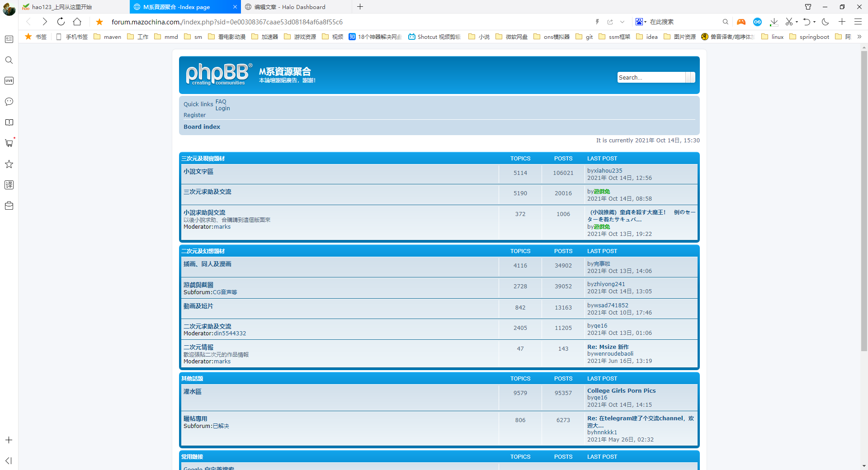Add a sidebar app with plus icon
Image resolution: width=868 pixels, height=470 pixels.
click(x=9, y=440)
